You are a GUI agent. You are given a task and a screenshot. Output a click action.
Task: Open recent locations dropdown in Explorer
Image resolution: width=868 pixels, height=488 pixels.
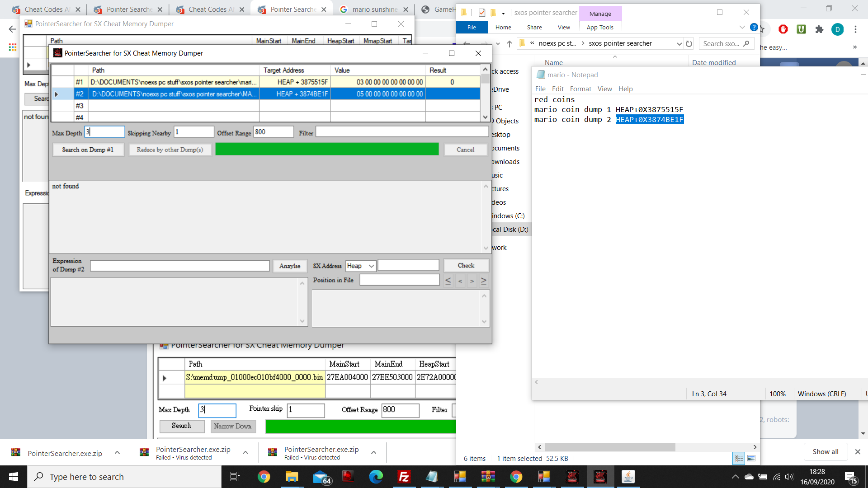pyautogui.click(x=498, y=43)
